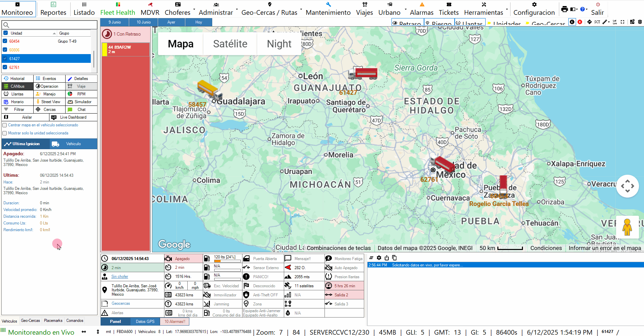
Task: Open the Eventos list button
Action: click(x=49, y=79)
